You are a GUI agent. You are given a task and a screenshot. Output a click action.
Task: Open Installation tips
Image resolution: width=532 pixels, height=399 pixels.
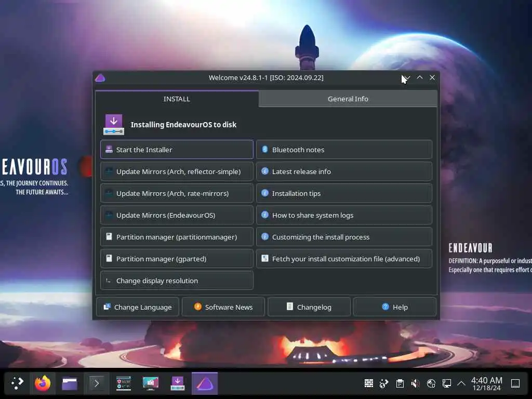[344, 193]
